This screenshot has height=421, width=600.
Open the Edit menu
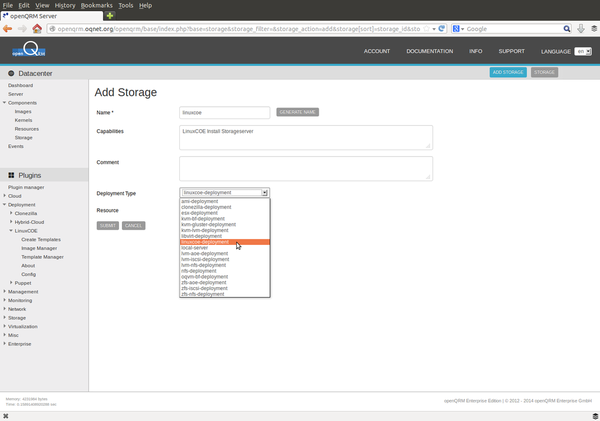click(x=24, y=5)
